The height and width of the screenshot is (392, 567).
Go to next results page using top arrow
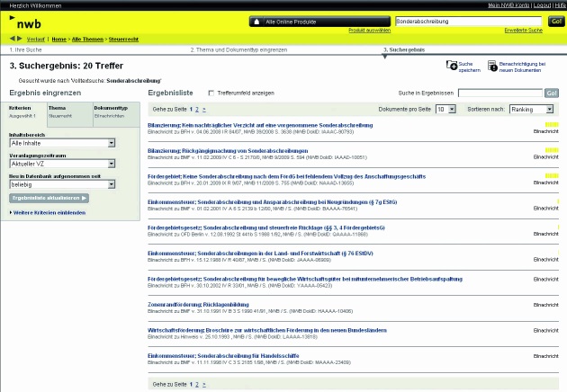(x=204, y=108)
